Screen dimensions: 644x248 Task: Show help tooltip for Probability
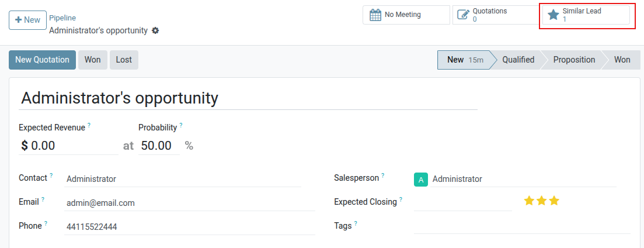pos(181,125)
